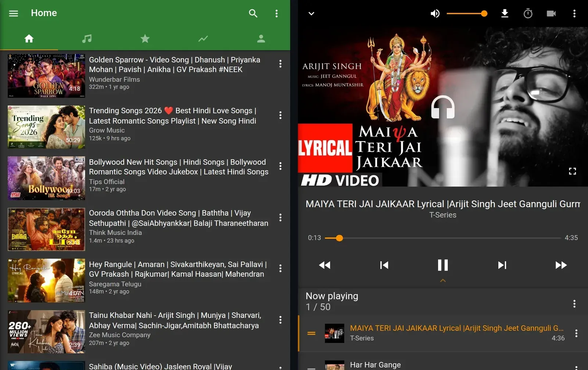
Task: Open options for Bollywood New Hit Songs
Action: tap(280, 166)
